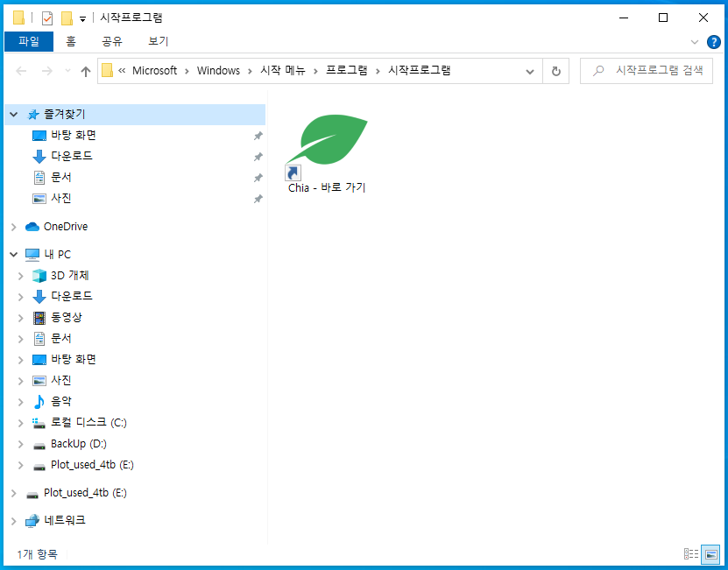
Task: Expand the 음악 folder
Action: [20, 402]
